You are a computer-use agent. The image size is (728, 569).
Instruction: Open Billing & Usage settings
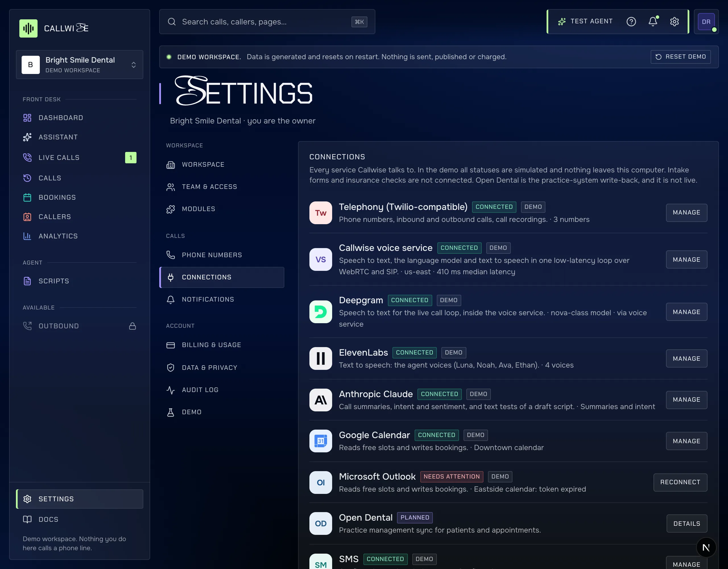(x=222, y=345)
